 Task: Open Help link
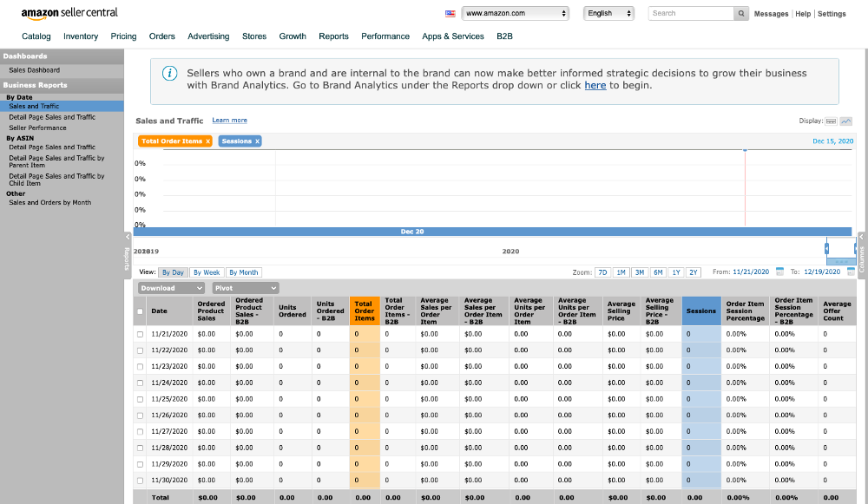click(803, 14)
